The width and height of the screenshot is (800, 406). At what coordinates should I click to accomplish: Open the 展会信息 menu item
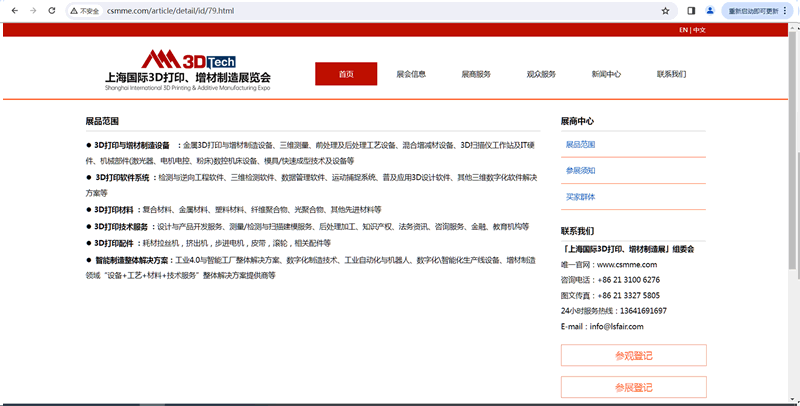pos(411,74)
